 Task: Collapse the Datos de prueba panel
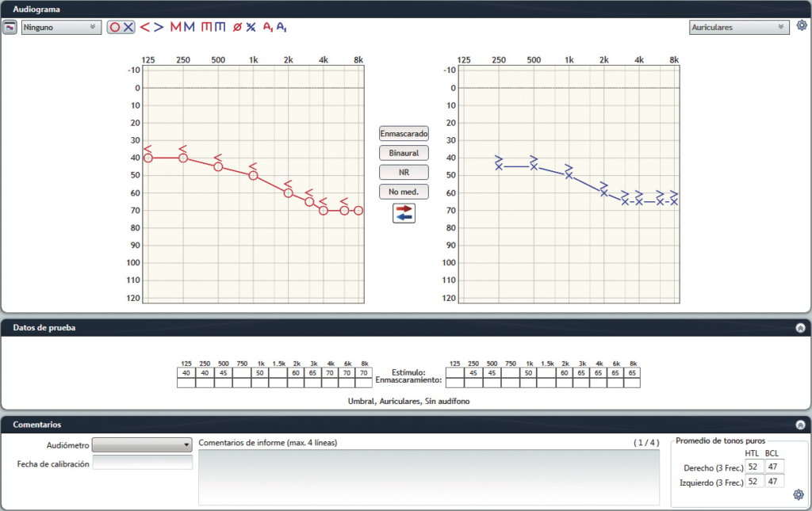[x=800, y=327]
